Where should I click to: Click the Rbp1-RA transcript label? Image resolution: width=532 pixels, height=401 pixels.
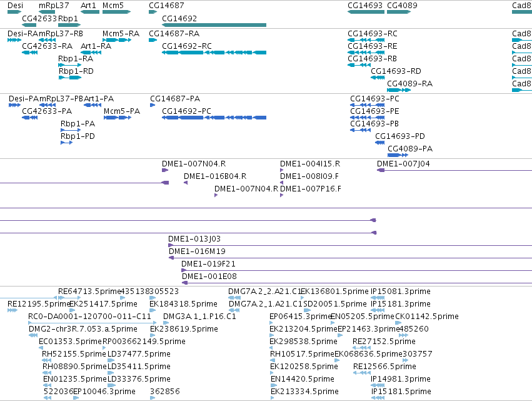tap(76, 59)
